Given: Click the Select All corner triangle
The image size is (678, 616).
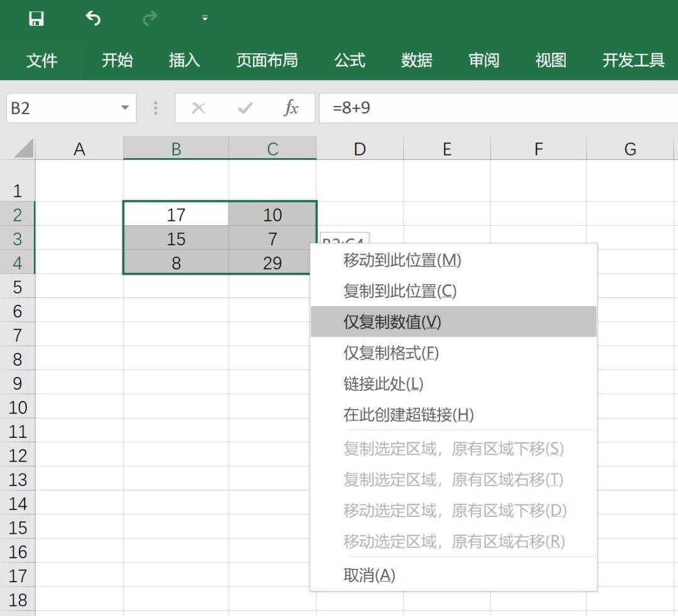Looking at the screenshot, I should (24, 149).
